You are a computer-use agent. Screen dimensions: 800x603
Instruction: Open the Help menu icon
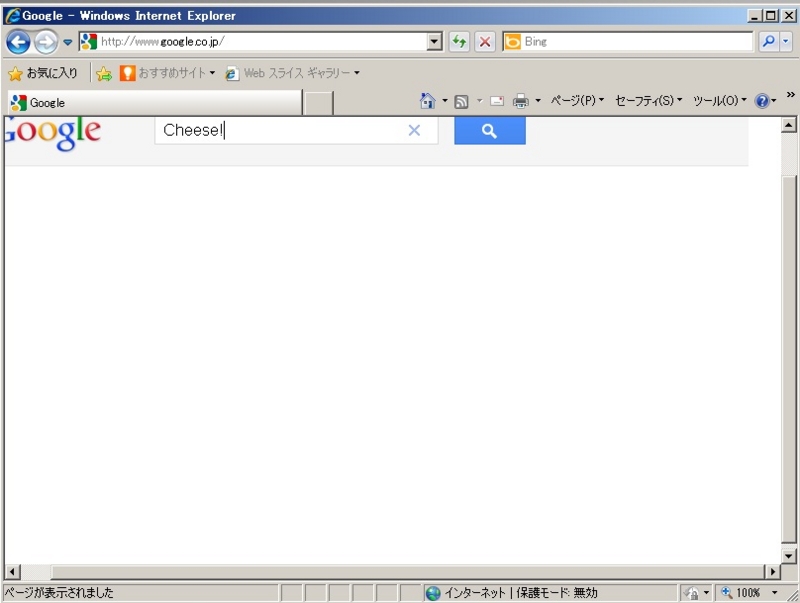click(762, 100)
